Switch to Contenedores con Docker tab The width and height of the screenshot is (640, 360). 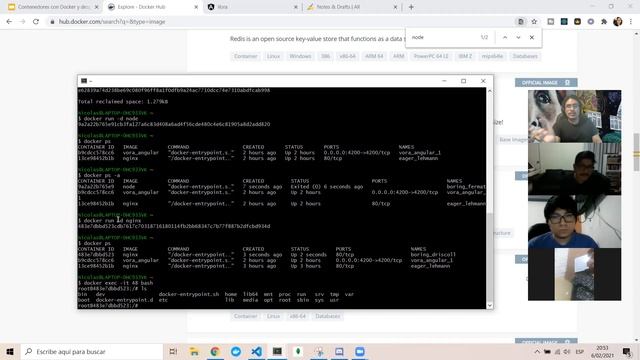click(52, 7)
